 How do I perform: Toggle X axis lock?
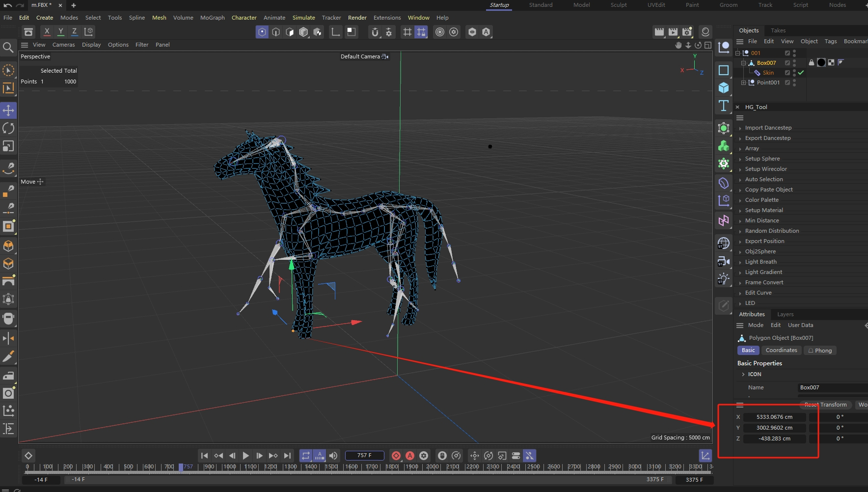47,32
